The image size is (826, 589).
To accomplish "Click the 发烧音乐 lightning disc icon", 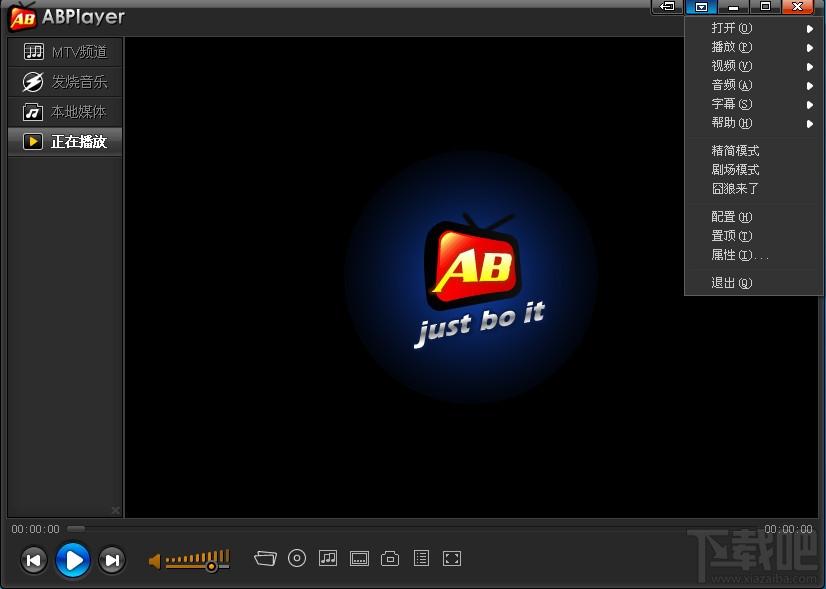I will (33, 82).
